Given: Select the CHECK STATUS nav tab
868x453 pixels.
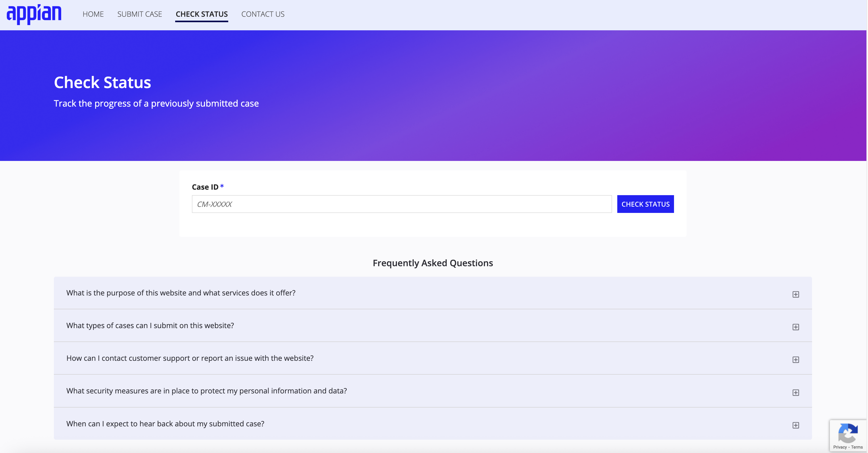Looking at the screenshot, I should click(202, 14).
